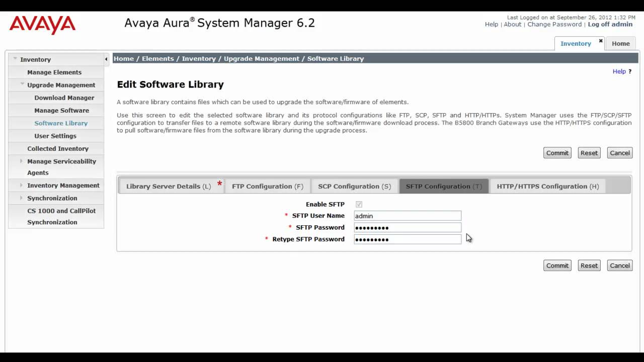The width and height of the screenshot is (644, 362).
Task: Switch to the Home page tab
Action: point(621,44)
